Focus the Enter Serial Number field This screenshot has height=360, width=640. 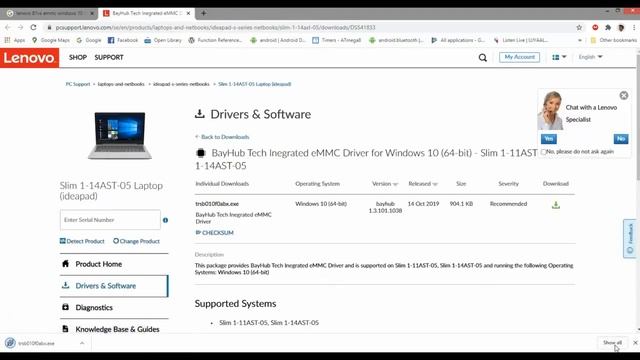(110, 220)
